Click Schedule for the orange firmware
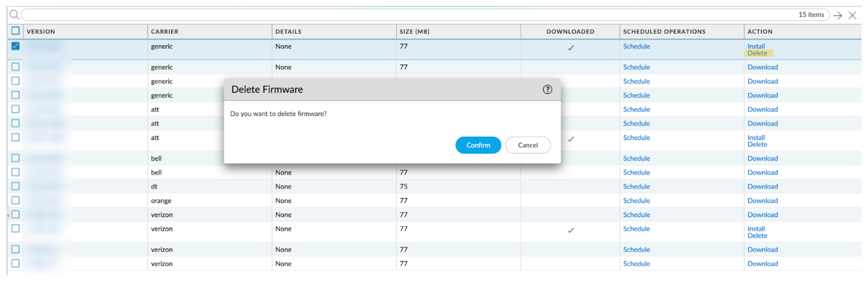Screen dimensions: 868x283 pos(636,201)
